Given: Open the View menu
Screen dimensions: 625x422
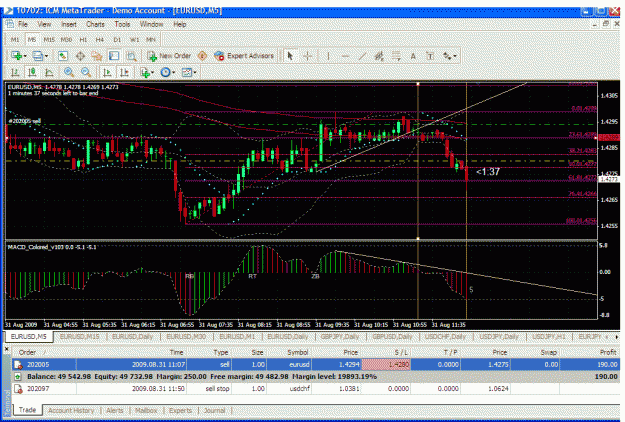Looking at the screenshot, I should coord(44,24).
